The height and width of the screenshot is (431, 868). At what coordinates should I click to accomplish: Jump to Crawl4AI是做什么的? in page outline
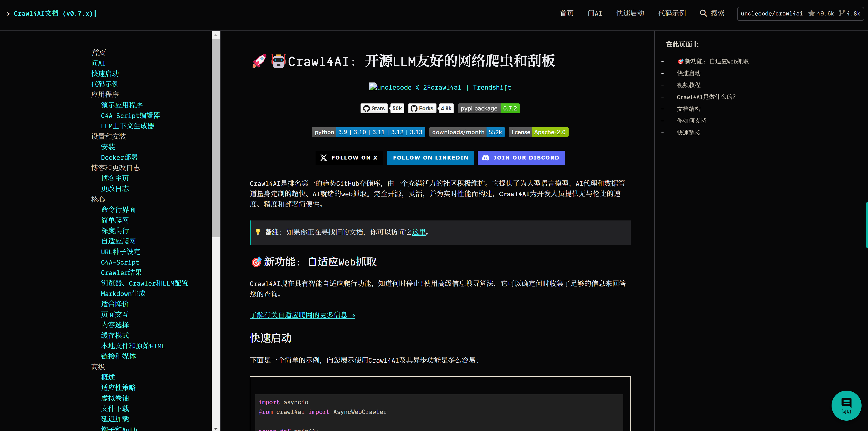coord(706,97)
